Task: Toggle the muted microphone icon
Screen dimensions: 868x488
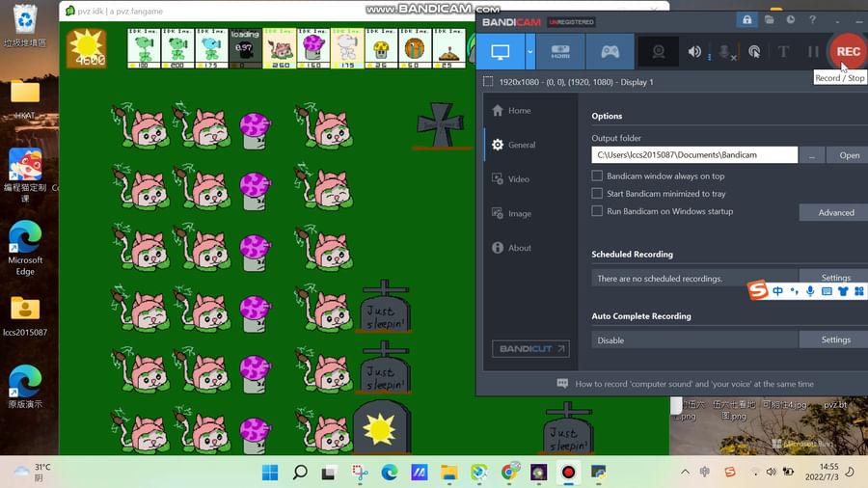Action: click(725, 52)
